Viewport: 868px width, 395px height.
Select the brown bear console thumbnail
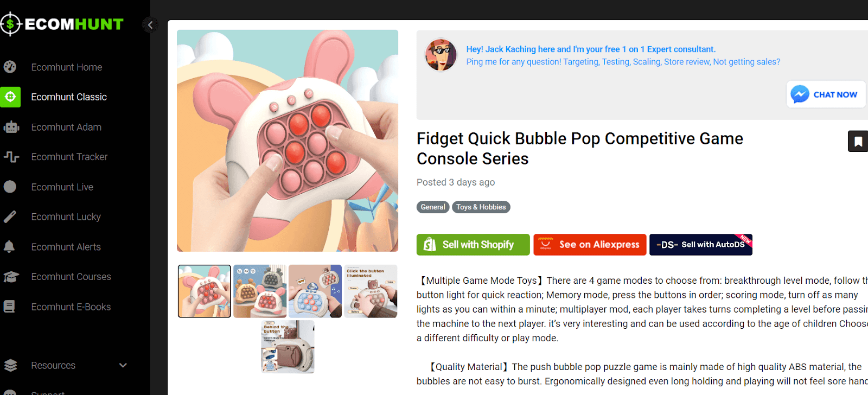[x=288, y=347]
